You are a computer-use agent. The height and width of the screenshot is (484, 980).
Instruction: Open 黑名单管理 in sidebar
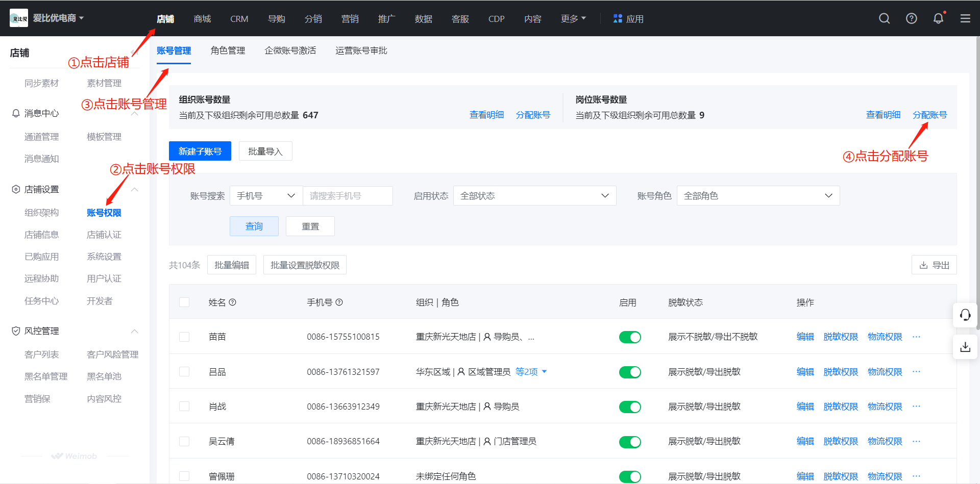point(46,376)
